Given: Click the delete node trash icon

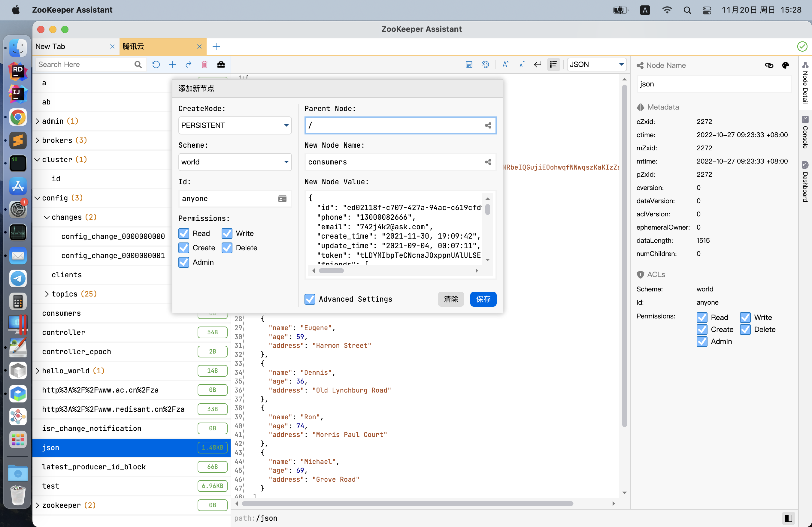Looking at the screenshot, I should [x=205, y=65].
